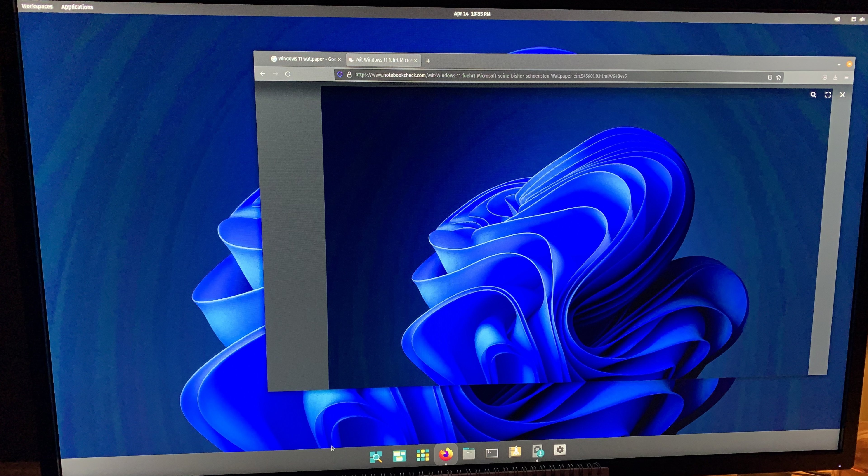The width and height of the screenshot is (868, 476).
Task: Toggle fullscreen for the lightbox image
Action: click(x=828, y=95)
